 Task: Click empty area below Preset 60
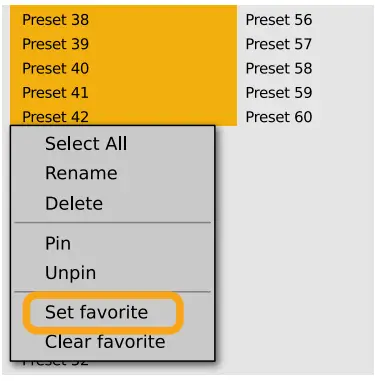(305, 250)
